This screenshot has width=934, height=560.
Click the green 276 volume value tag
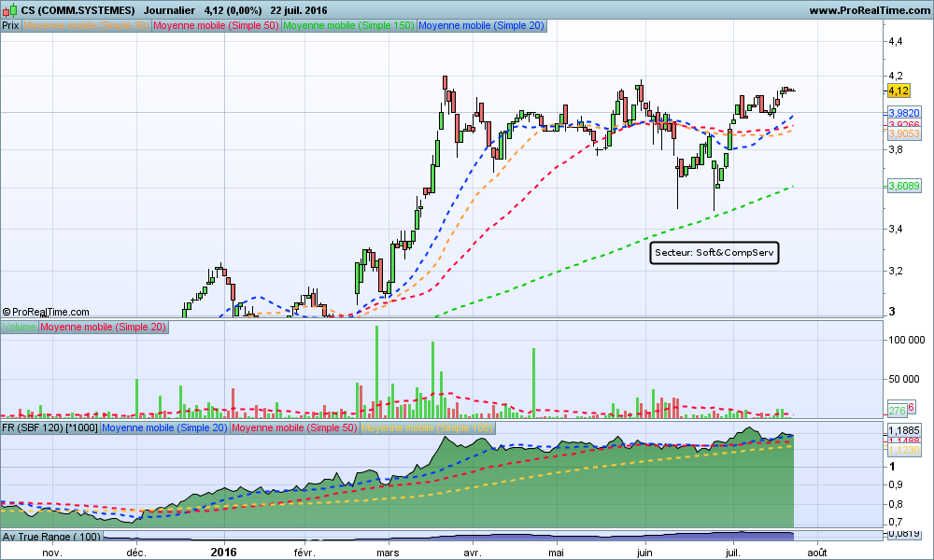coord(897,410)
